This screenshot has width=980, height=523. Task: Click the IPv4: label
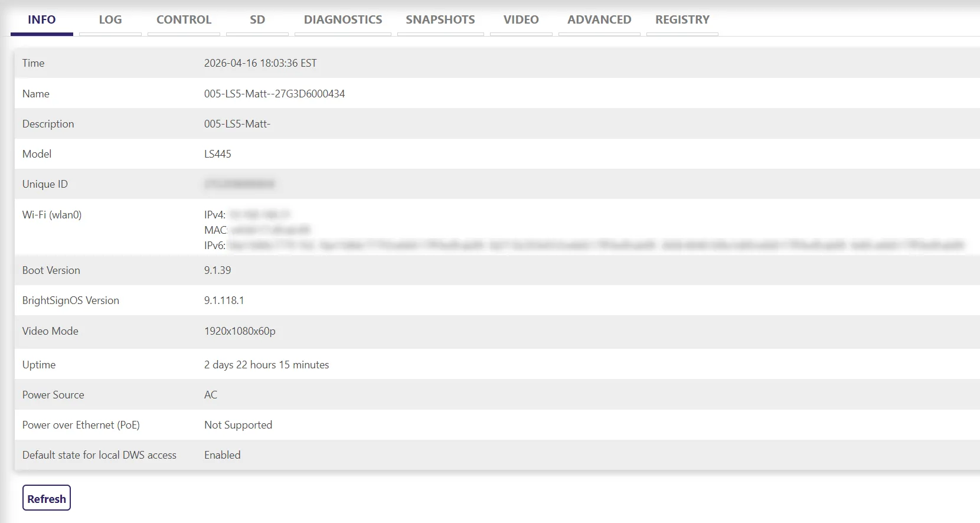click(x=215, y=215)
